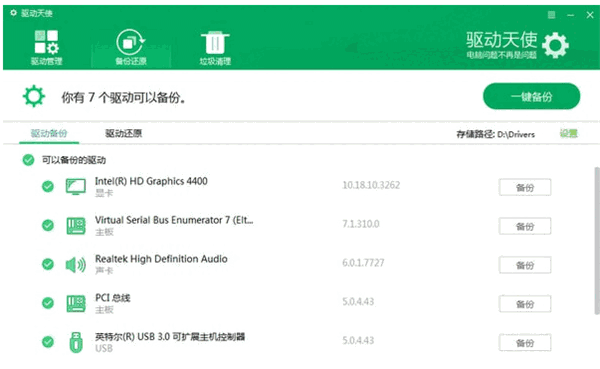Uncheck Virtual Serial Bus Enumerator 7 driver

(x=48, y=225)
